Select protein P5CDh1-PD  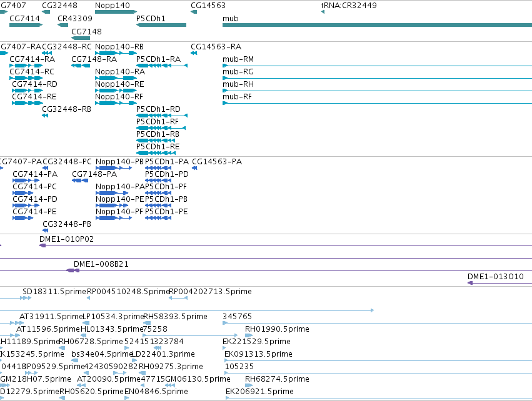[158, 181]
